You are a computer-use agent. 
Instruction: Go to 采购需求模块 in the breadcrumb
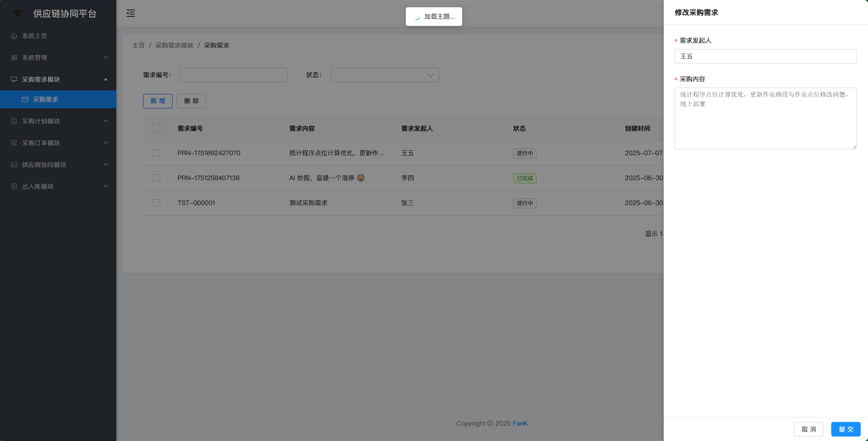[174, 45]
